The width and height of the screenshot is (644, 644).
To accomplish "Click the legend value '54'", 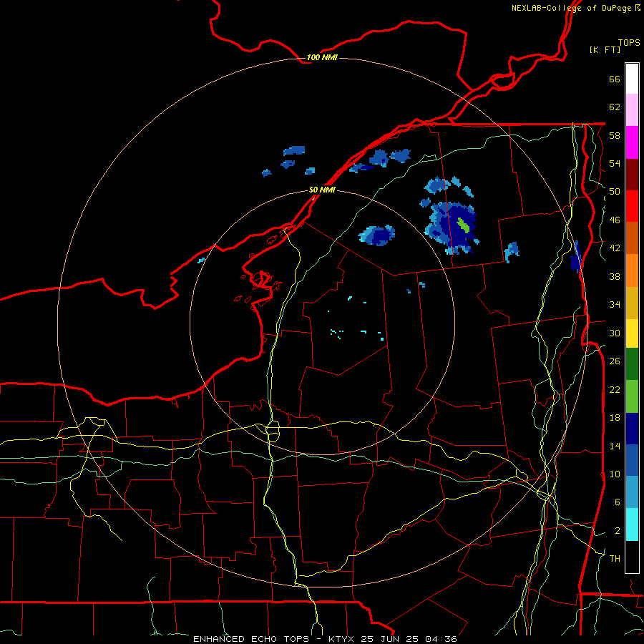I will (615, 163).
